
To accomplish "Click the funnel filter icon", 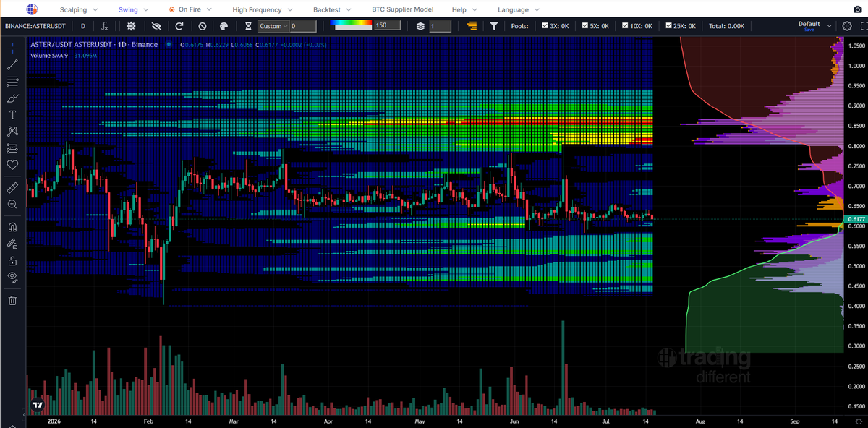I will coord(494,26).
